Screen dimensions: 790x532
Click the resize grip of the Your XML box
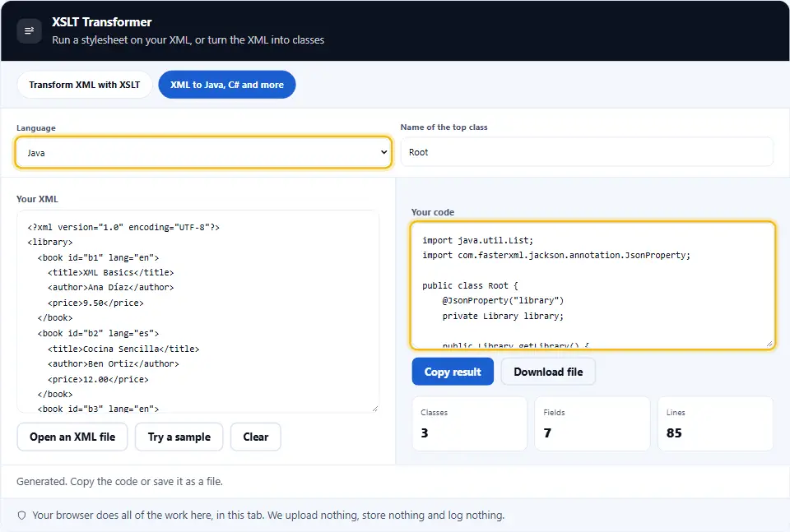(375, 409)
